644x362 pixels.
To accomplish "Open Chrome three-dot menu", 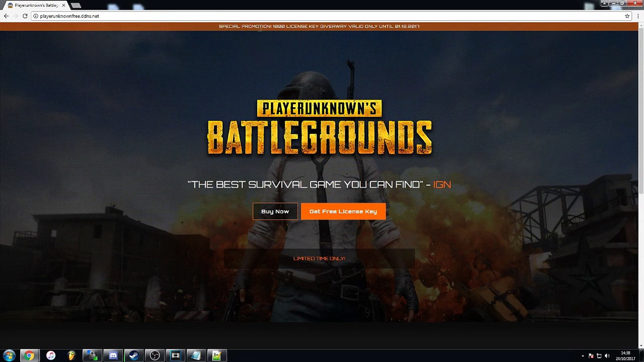I will point(638,16).
